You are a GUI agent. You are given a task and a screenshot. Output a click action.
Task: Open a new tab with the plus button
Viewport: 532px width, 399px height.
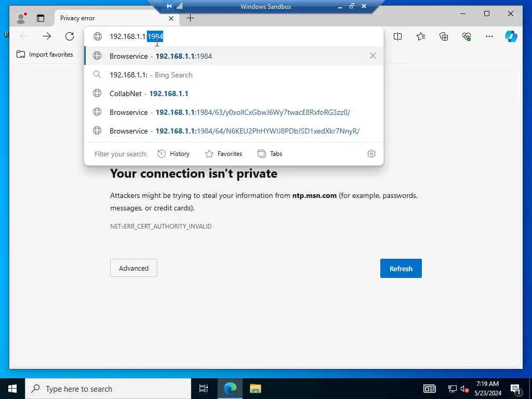191,18
